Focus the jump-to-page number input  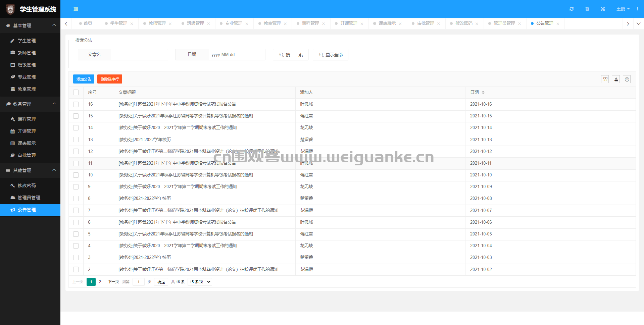click(139, 282)
